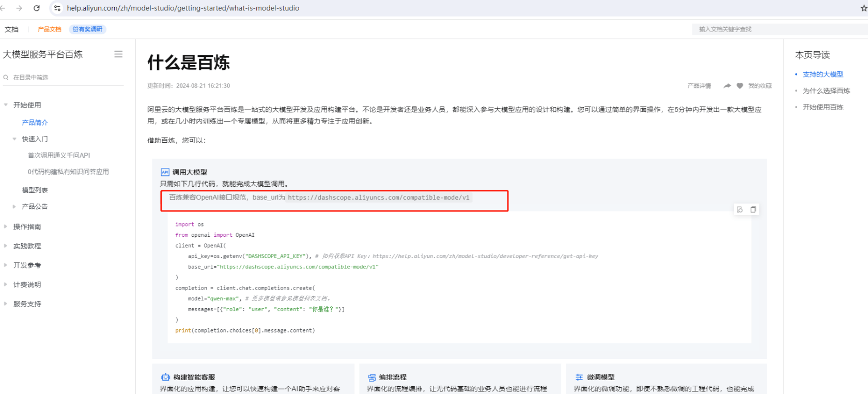Open the 产品文档 tab
The height and width of the screenshot is (394, 868).
coord(50,29)
